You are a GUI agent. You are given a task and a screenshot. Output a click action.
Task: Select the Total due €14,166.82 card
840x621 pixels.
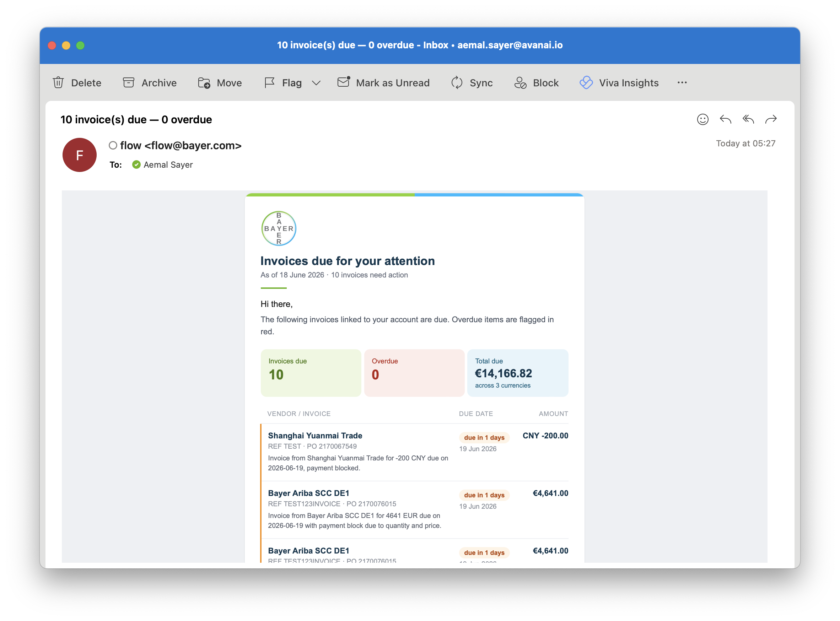pyautogui.click(x=518, y=373)
